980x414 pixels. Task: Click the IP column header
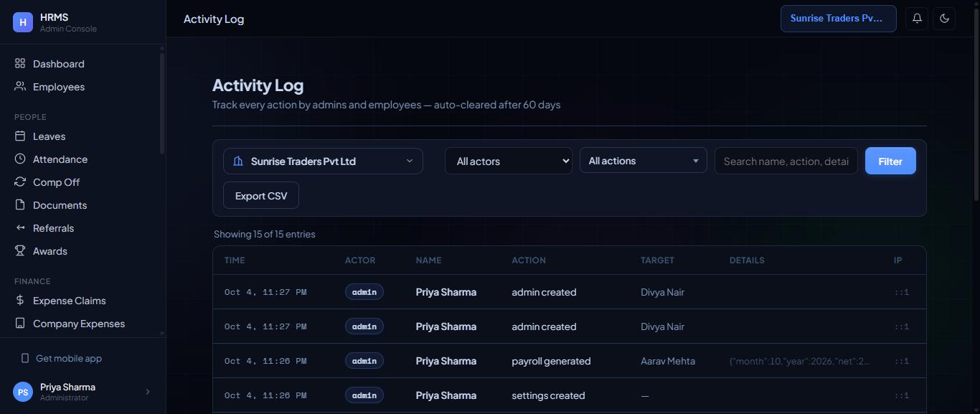click(897, 260)
